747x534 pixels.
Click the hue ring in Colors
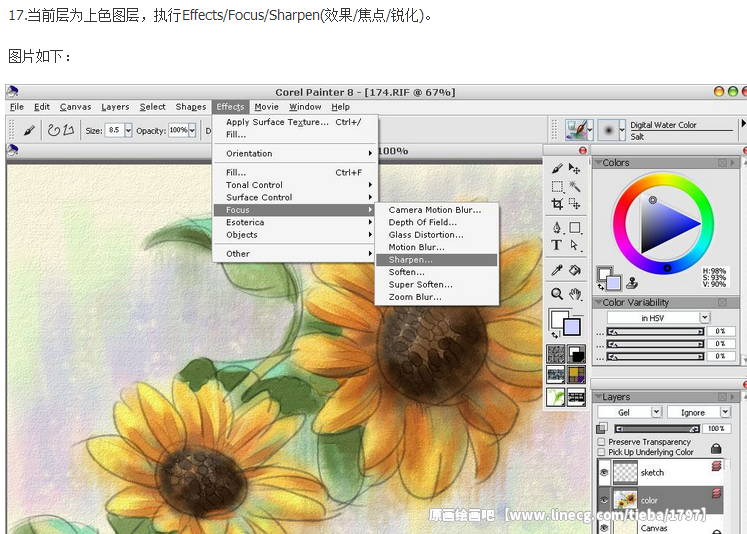tap(664, 178)
